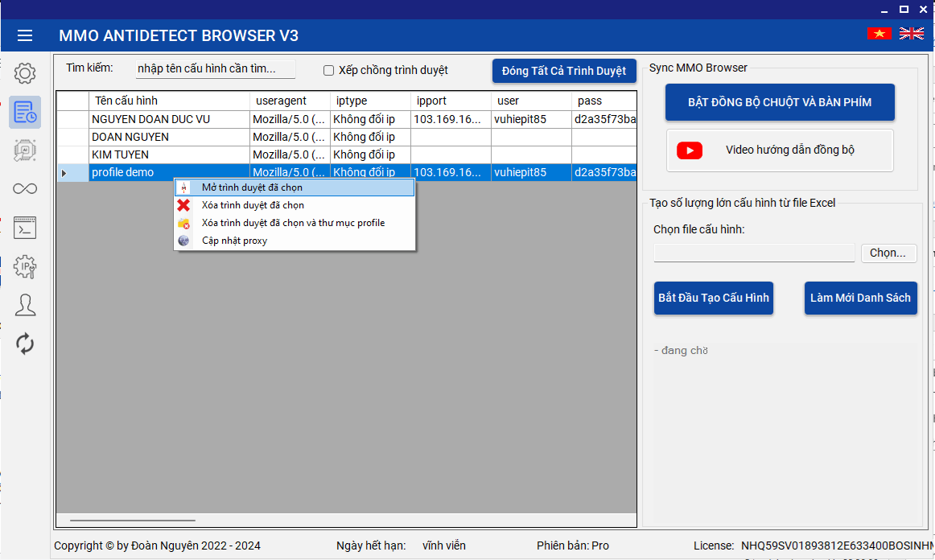Click pass cell in NGUYEN DOAN DUC VU row
The width and height of the screenshot is (935, 560).
coord(604,119)
